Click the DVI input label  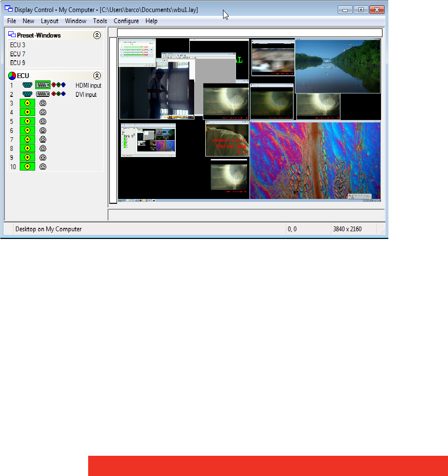(86, 95)
